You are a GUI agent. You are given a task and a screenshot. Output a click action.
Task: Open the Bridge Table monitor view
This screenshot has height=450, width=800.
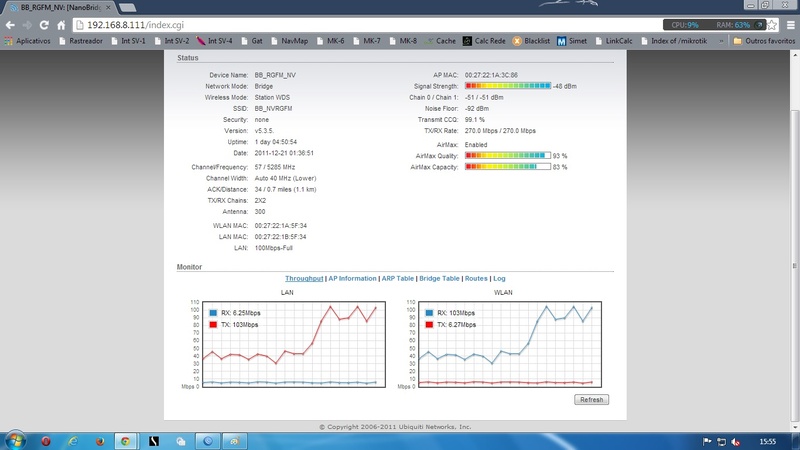439,279
